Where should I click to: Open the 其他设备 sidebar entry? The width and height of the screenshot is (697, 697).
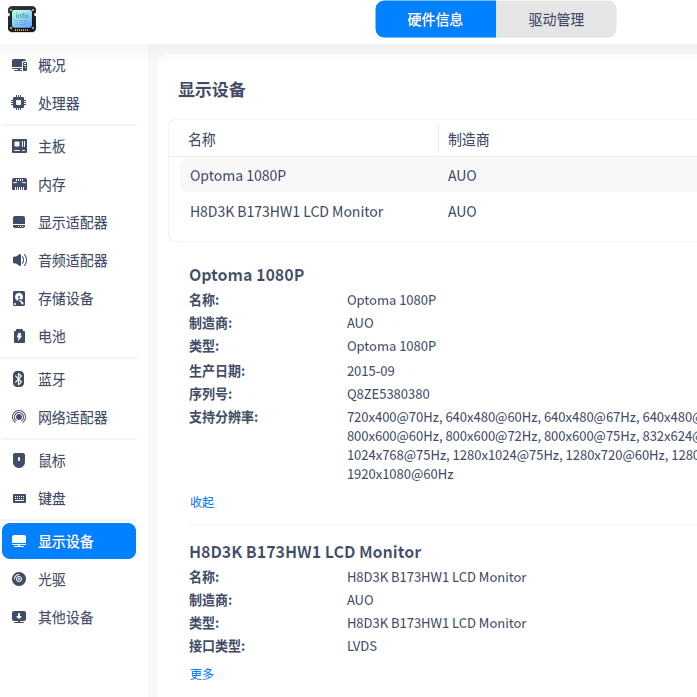coord(69,617)
